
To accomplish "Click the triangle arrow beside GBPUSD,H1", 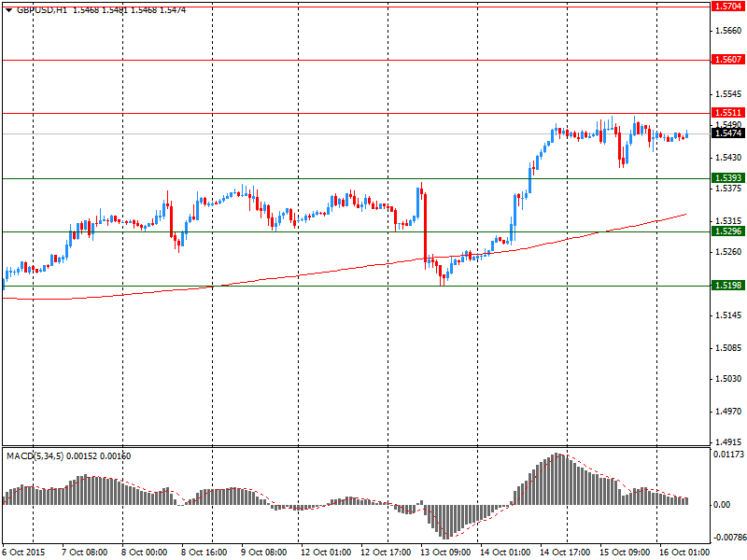I will [8, 10].
